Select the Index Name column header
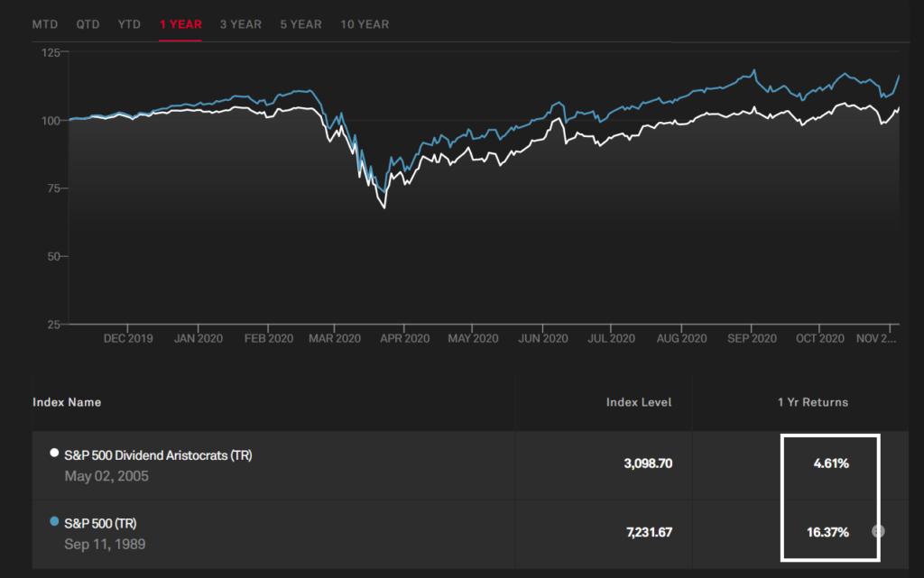The height and width of the screenshot is (578, 924). coord(67,402)
